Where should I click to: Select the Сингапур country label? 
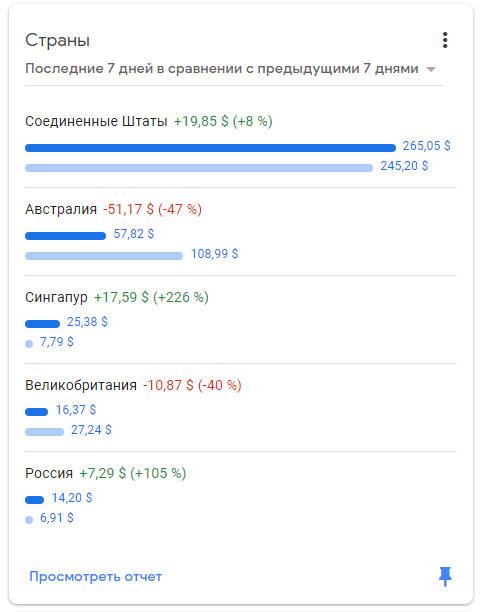pos(56,297)
